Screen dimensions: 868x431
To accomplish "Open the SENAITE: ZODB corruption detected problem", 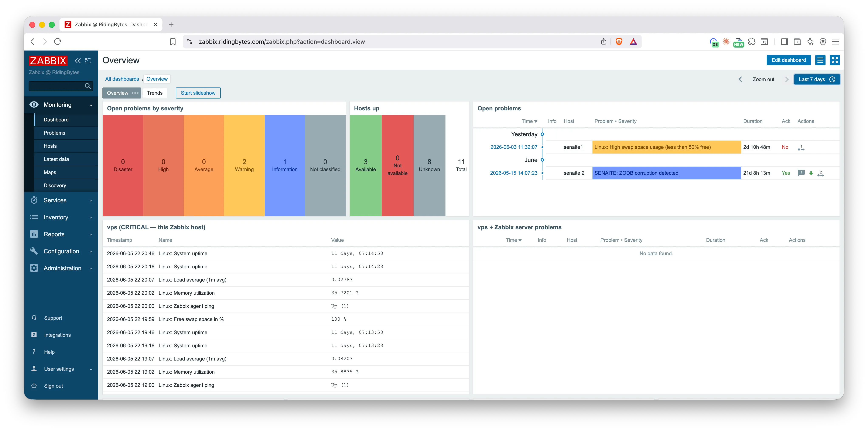I will coord(636,173).
